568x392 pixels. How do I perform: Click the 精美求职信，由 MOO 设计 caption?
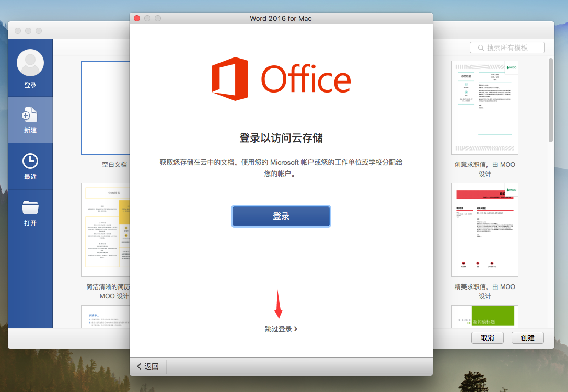(x=485, y=291)
